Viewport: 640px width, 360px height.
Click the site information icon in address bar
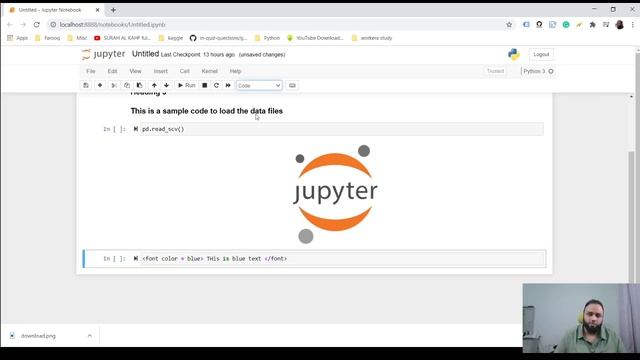(x=53, y=24)
